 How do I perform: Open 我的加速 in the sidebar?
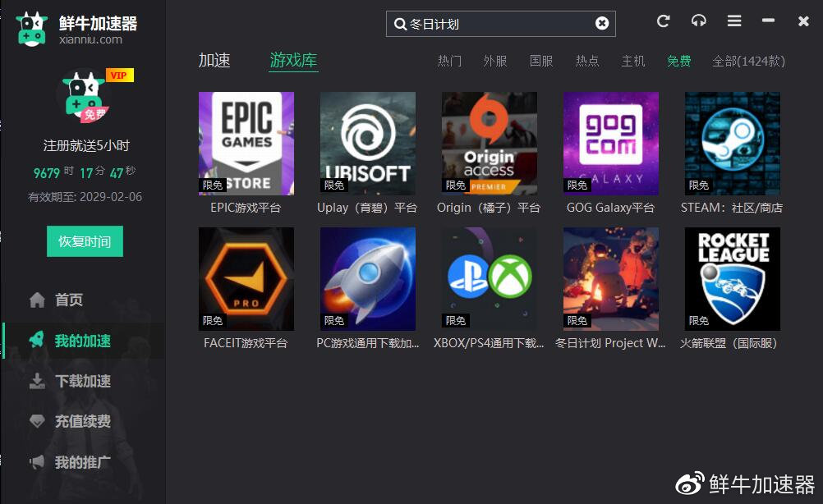83,341
